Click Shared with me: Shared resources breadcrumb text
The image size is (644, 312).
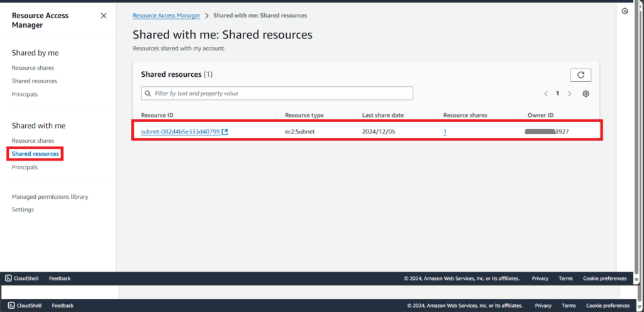(260, 16)
